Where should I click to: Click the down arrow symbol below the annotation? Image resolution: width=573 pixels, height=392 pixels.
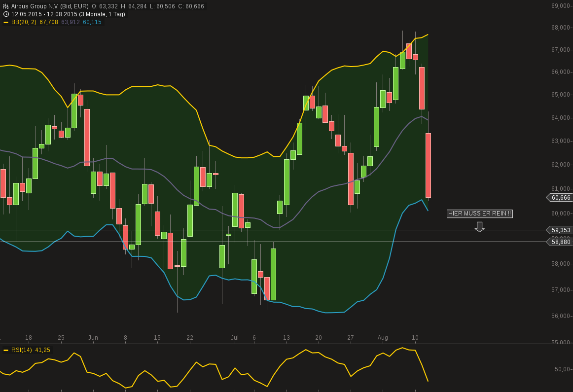pyautogui.click(x=479, y=226)
